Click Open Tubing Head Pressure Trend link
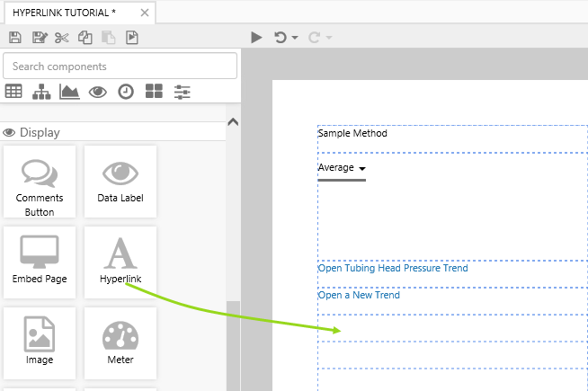The width and height of the screenshot is (588, 391). pyautogui.click(x=393, y=268)
